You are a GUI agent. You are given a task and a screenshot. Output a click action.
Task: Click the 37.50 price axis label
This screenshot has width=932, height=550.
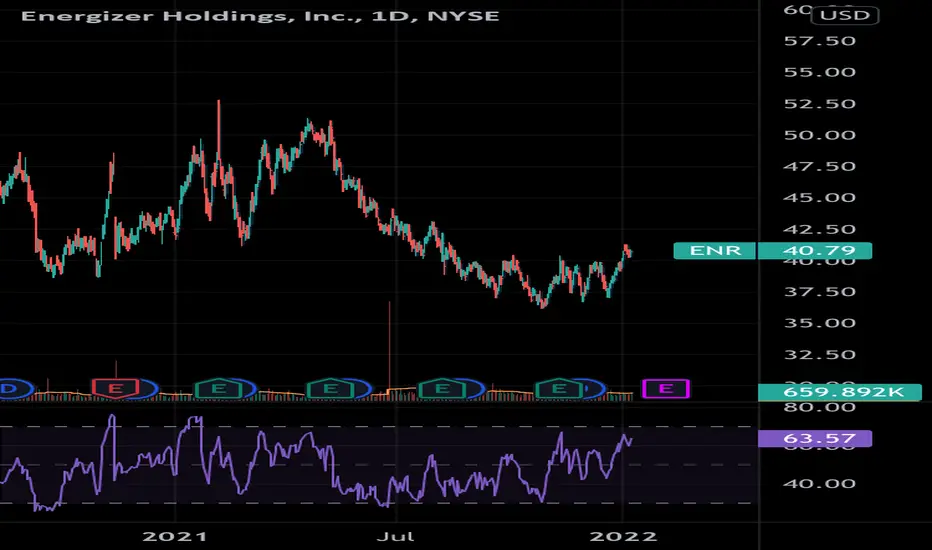click(820, 292)
